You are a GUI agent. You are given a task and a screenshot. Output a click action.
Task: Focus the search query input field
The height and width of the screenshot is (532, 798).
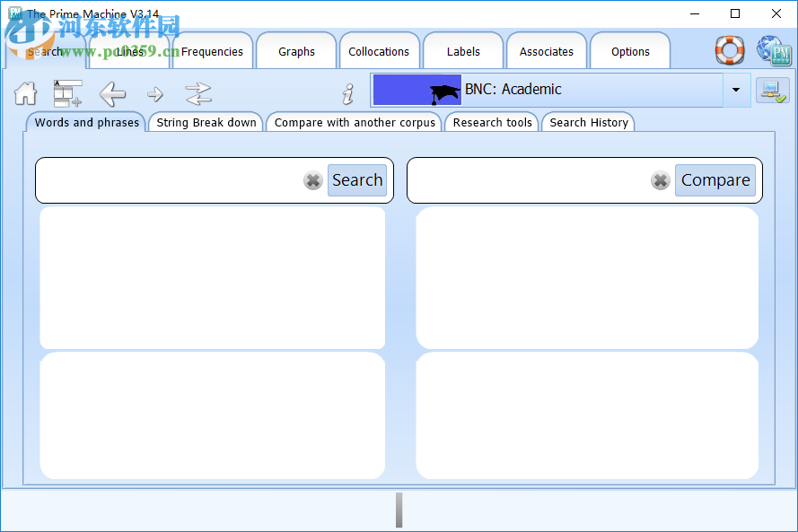(171, 180)
